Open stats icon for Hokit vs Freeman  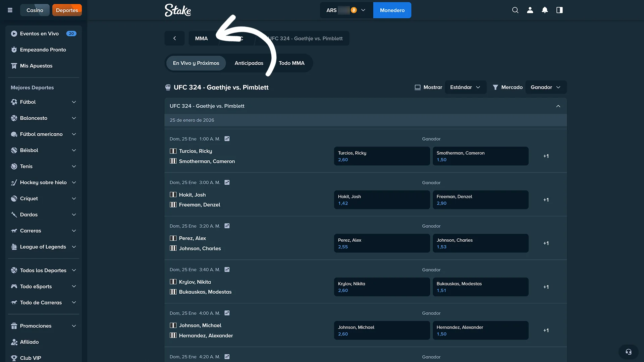(227, 182)
